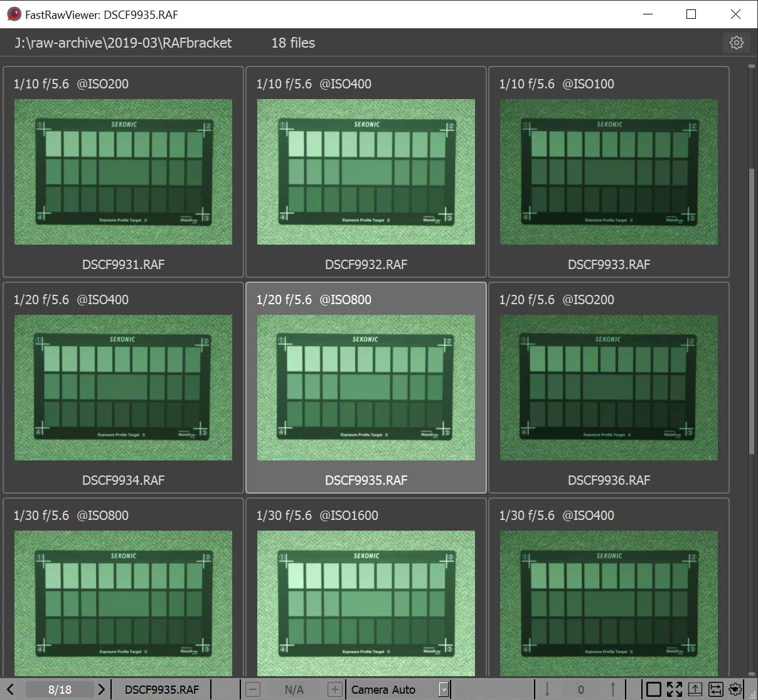
Task: Decrease exposure with the minus button
Action: coord(252,689)
